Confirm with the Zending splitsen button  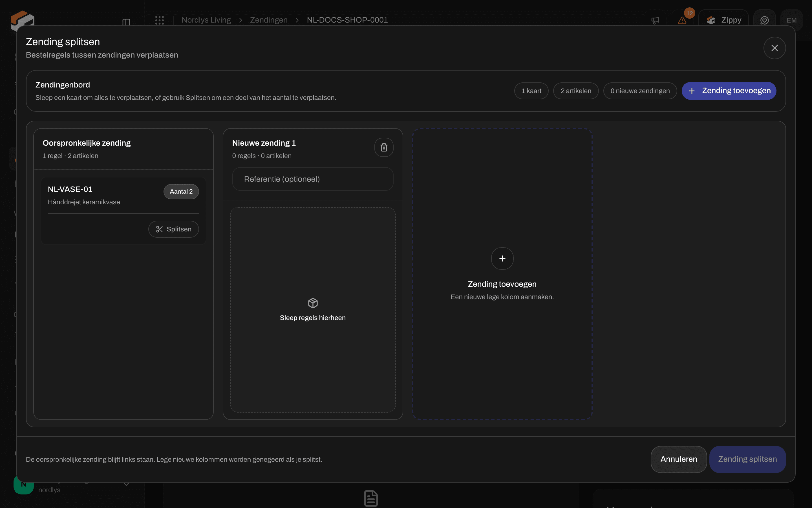pos(747,459)
